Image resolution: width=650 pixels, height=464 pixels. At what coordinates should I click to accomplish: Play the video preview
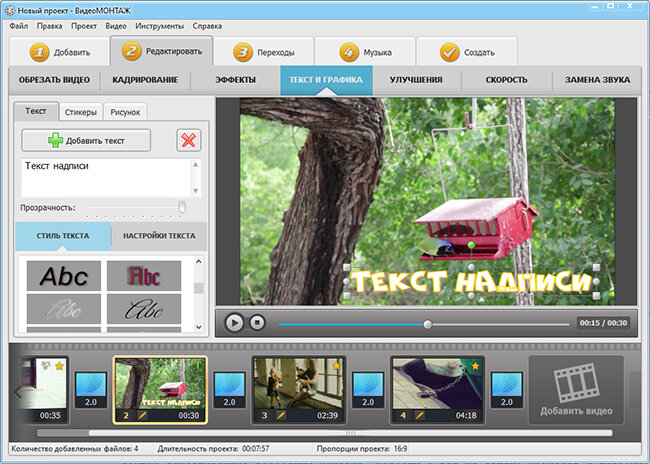pyautogui.click(x=234, y=323)
